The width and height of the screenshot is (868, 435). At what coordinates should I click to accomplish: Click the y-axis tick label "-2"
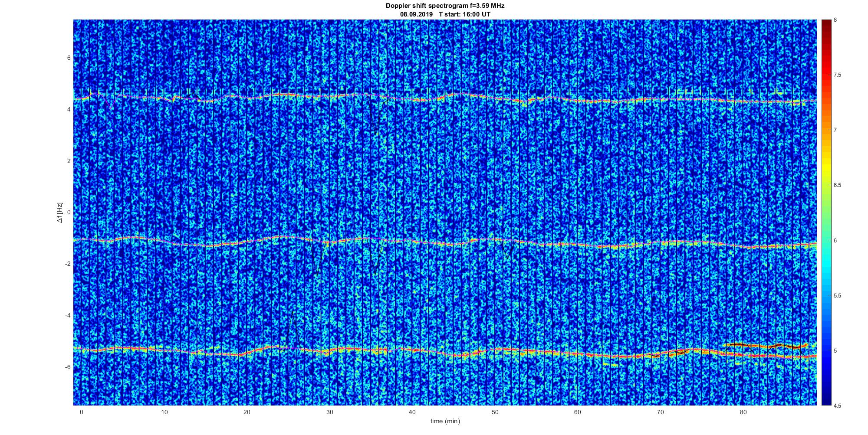(68, 264)
